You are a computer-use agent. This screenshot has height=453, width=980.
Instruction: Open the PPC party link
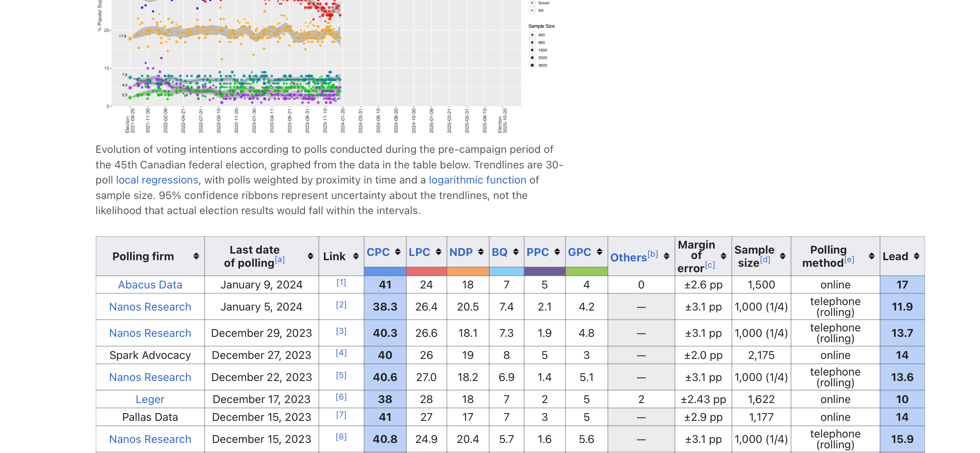pyautogui.click(x=538, y=252)
